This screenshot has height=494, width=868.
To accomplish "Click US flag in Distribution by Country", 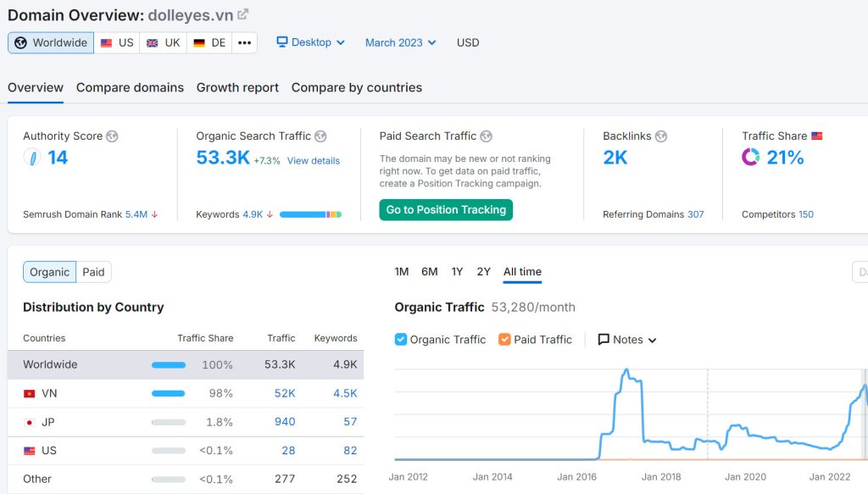I will [30, 451].
